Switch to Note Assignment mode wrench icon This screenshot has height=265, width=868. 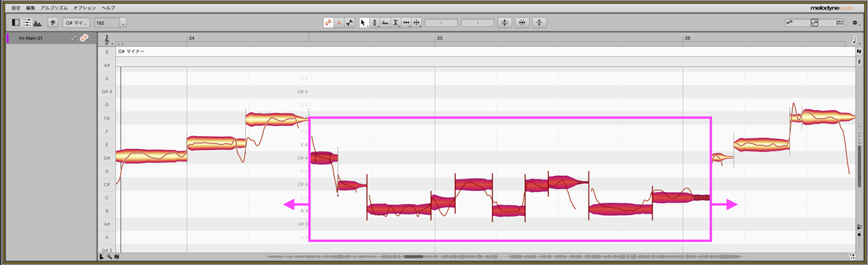coord(350,23)
